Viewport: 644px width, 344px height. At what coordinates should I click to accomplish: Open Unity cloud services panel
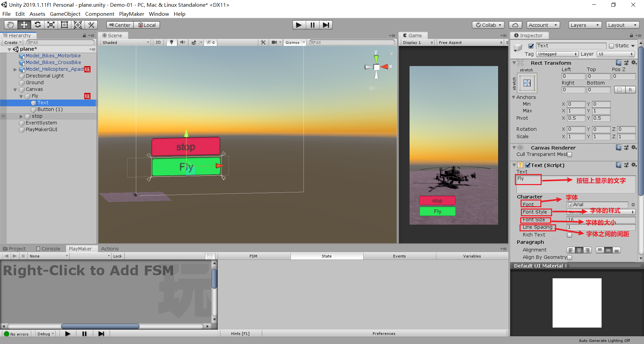pos(515,24)
